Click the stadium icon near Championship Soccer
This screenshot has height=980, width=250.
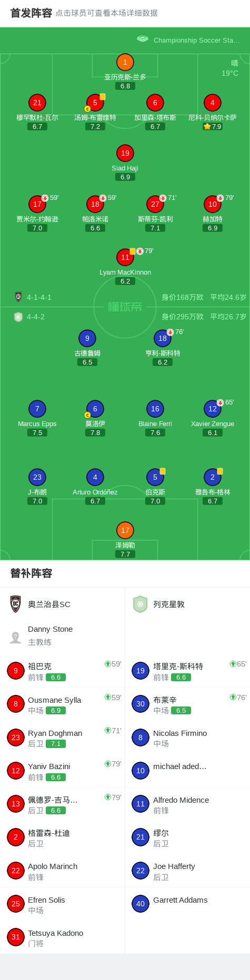click(x=143, y=39)
